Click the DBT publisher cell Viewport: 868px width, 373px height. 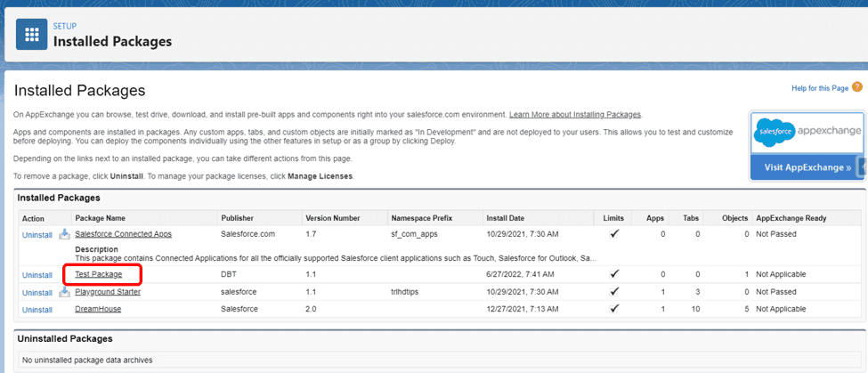(x=228, y=274)
